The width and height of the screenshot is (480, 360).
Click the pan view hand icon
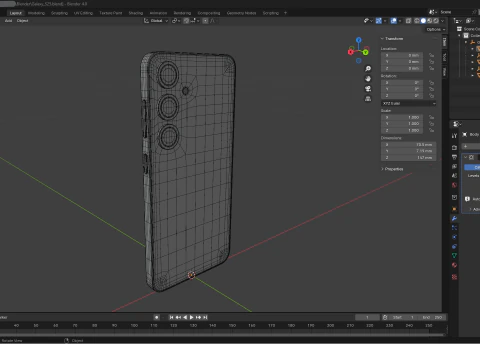tap(368, 79)
